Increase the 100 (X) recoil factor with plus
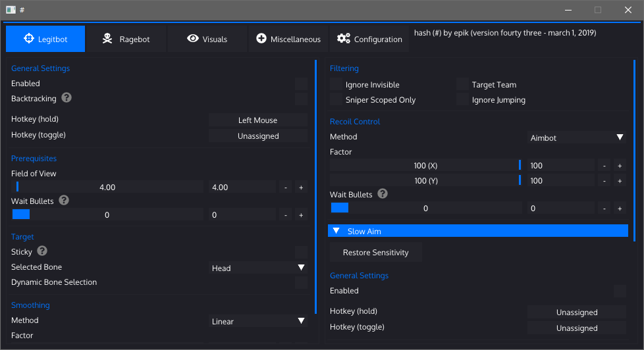The height and width of the screenshot is (350, 644). pos(619,166)
